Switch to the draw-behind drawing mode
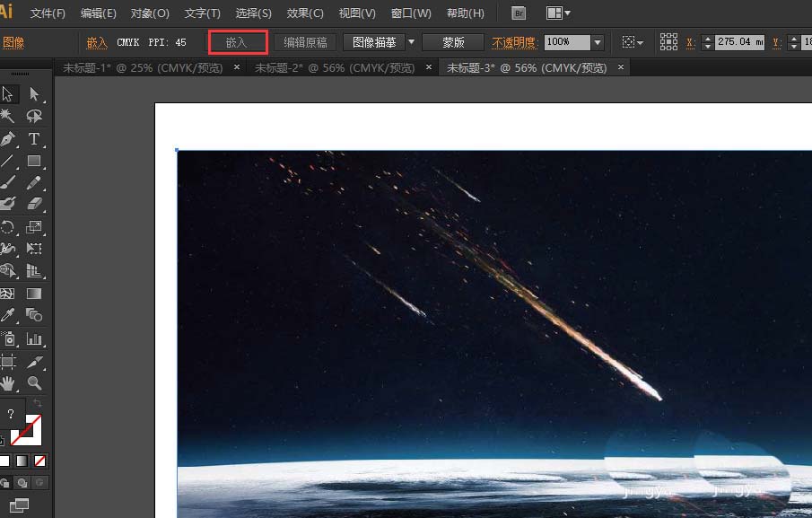This screenshot has height=518, width=812. [x=22, y=482]
